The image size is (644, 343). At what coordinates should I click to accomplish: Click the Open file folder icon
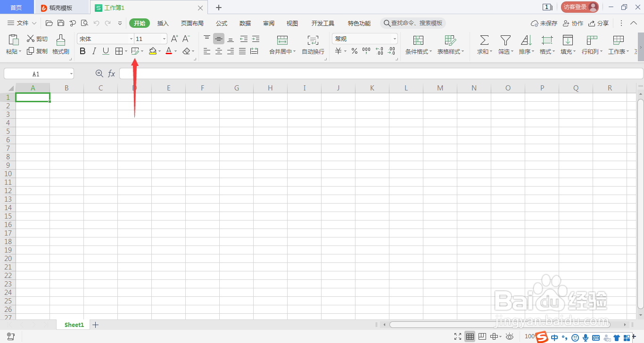pos(49,23)
